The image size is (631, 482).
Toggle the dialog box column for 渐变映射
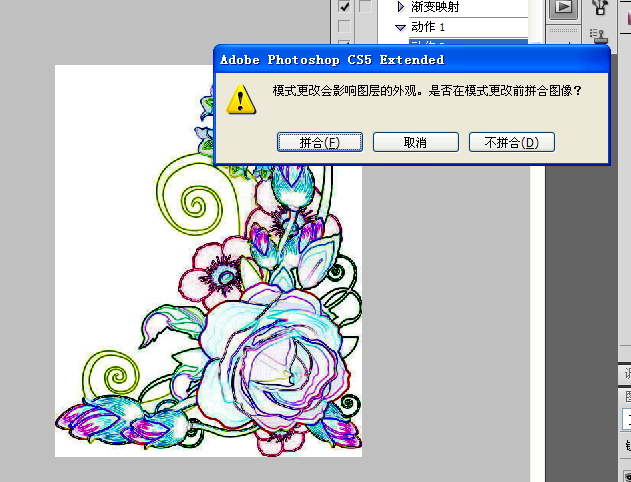coord(365,6)
